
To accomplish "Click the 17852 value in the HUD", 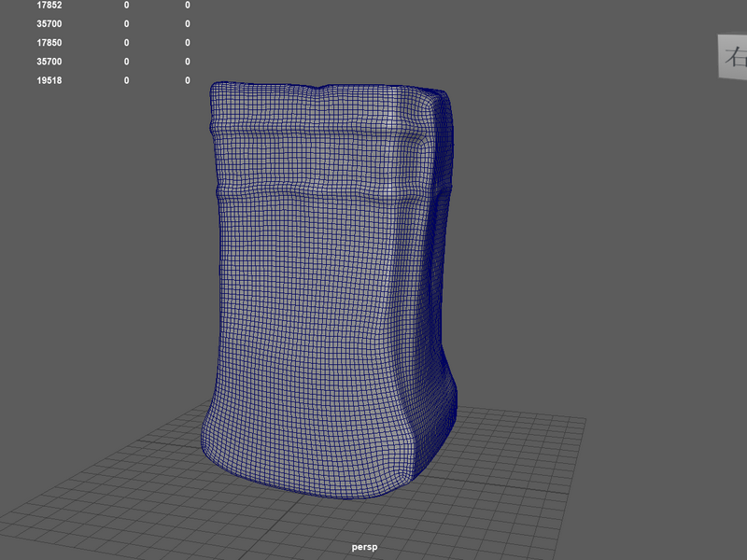I will click(49, 6).
